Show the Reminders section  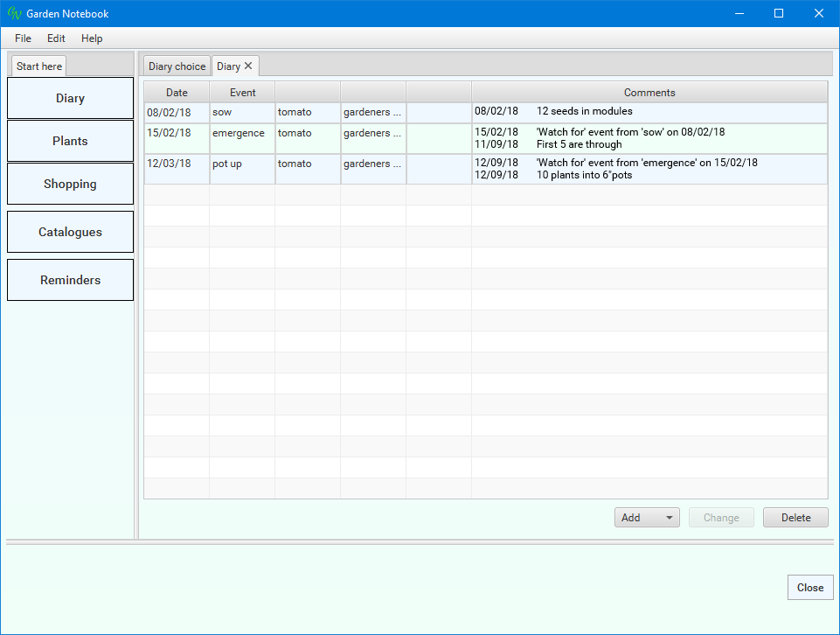(70, 280)
